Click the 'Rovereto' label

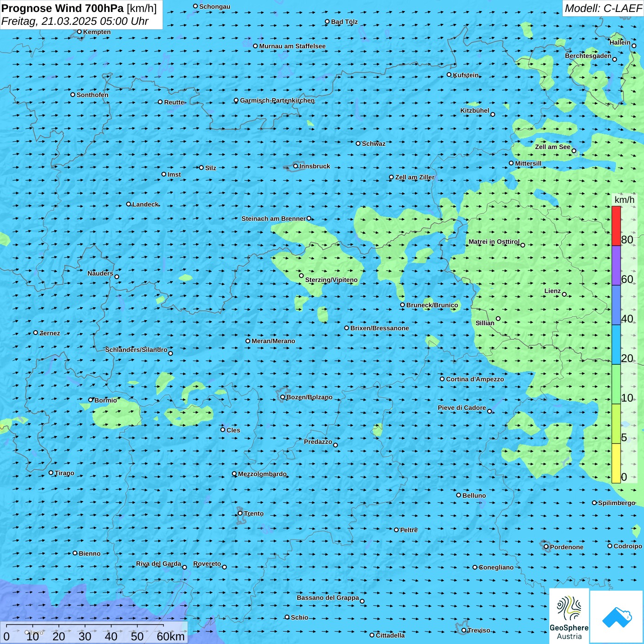tap(207, 563)
